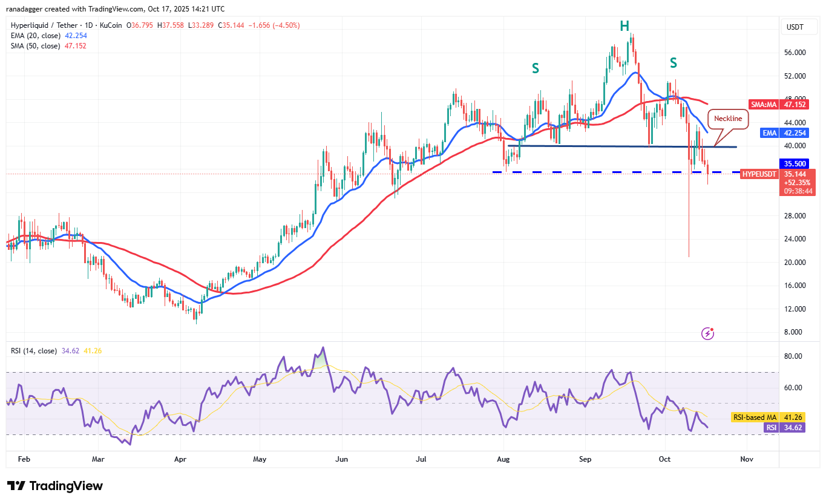Select the Neckline callout annotation

pyautogui.click(x=728, y=119)
